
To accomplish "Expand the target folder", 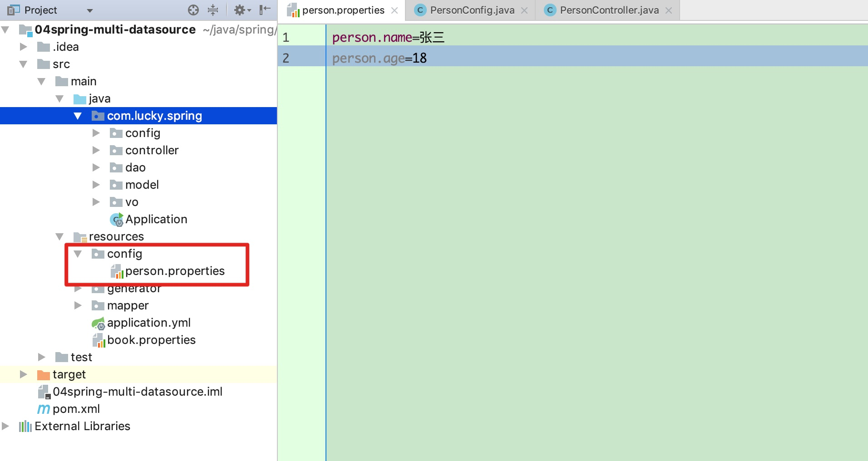I will tap(24, 374).
